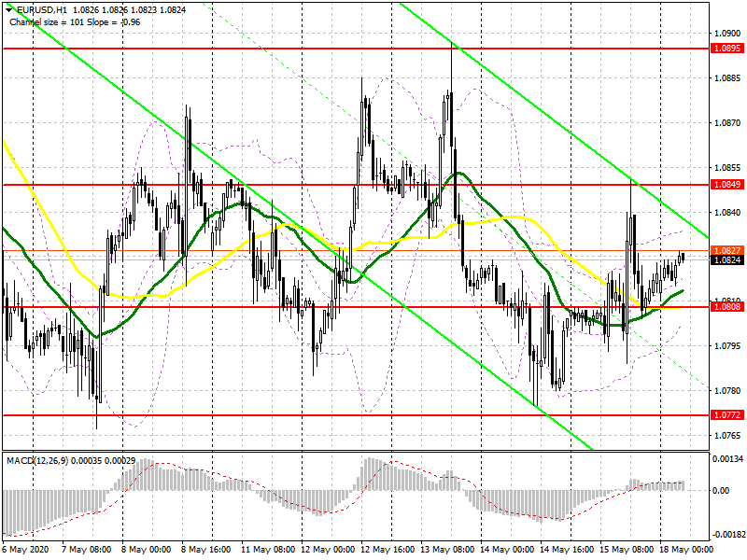747x560 pixels.
Task: Select the orange 1.0827 price label
Action: click(x=726, y=250)
